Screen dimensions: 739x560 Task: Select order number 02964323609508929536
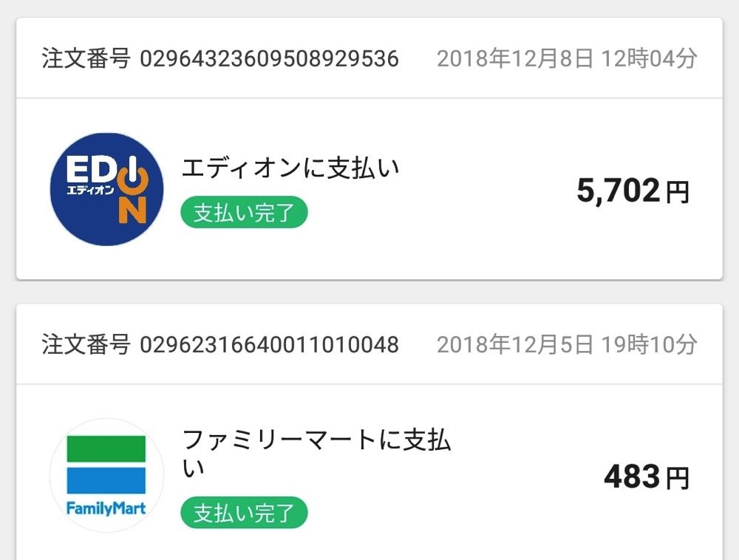pyautogui.click(x=270, y=59)
